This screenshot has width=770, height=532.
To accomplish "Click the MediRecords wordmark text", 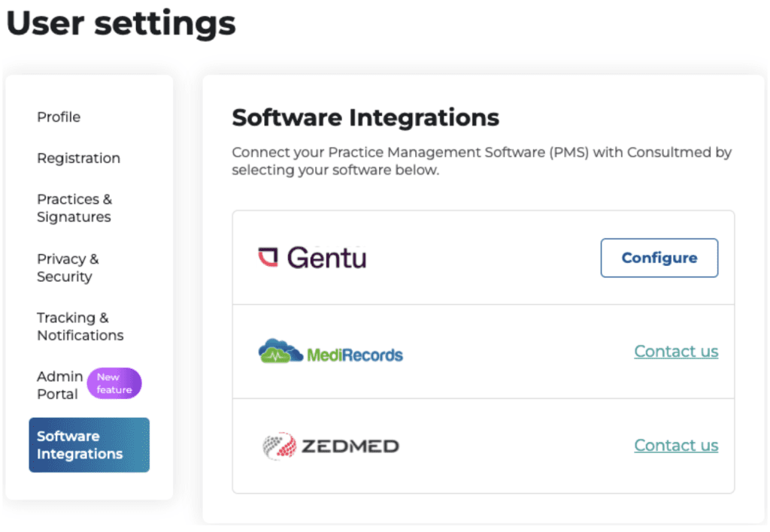I will [x=355, y=355].
